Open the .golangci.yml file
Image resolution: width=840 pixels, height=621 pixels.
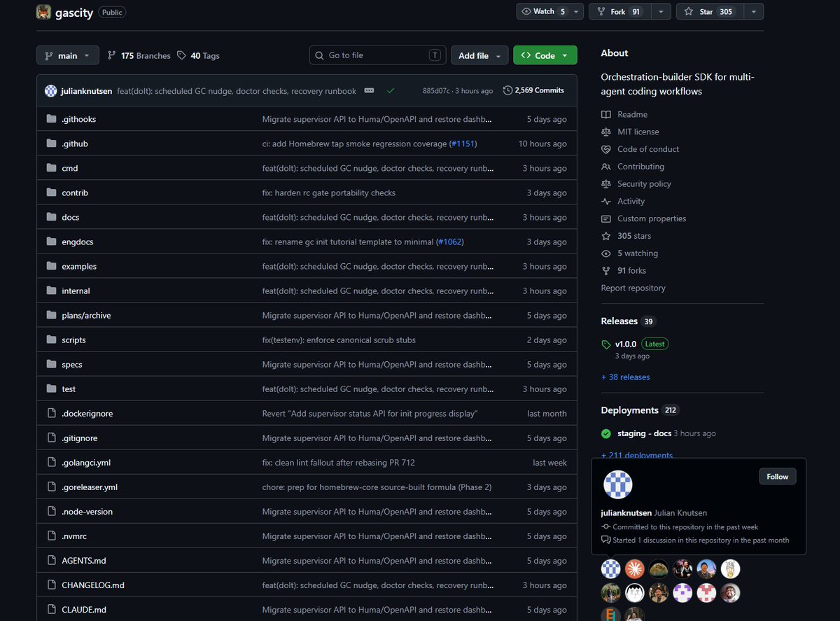click(x=86, y=462)
